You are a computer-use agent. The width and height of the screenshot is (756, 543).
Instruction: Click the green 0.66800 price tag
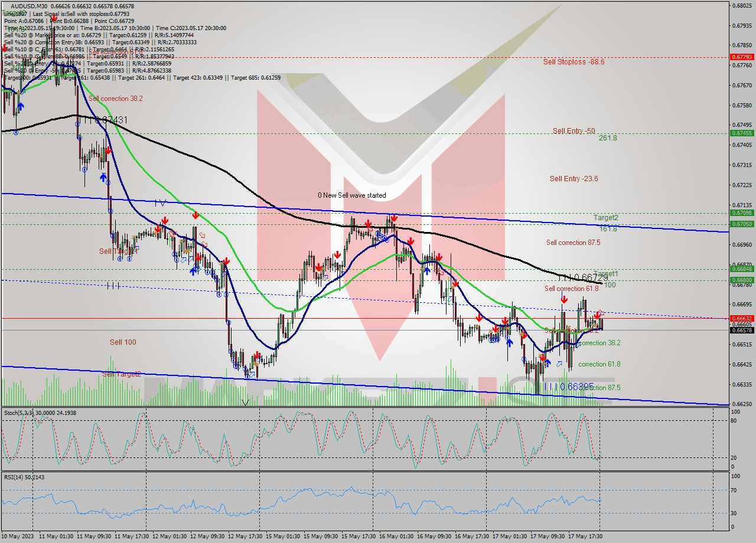(742, 280)
